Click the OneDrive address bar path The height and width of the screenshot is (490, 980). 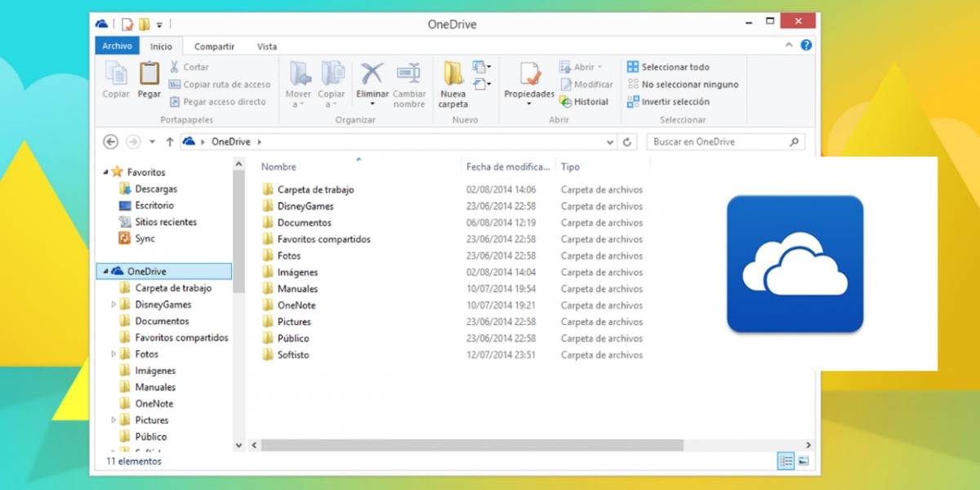tap(230, 141)
